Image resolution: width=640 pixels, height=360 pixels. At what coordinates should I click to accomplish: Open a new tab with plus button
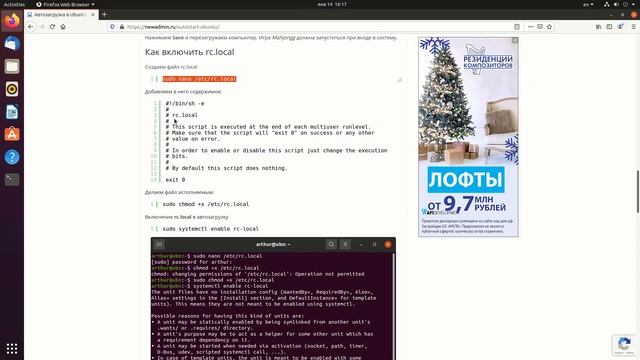tap(104, 14)
